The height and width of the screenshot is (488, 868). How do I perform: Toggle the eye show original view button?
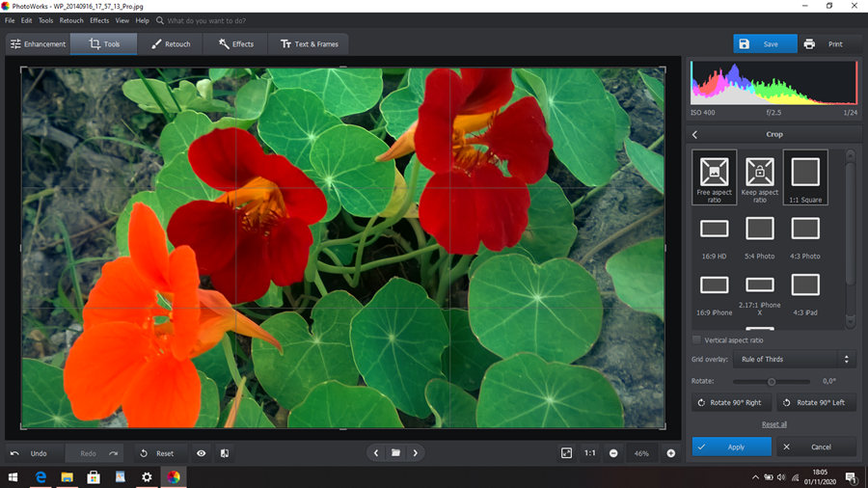[201, 453]
